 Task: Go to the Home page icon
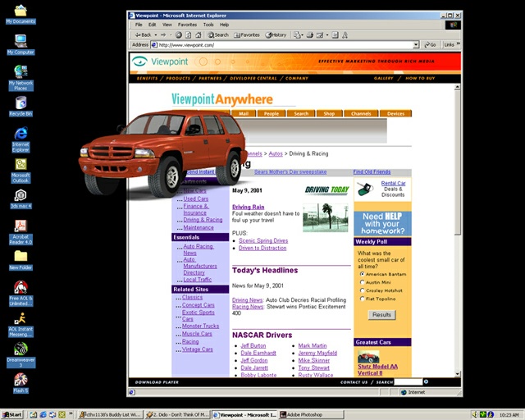(199, 34)
